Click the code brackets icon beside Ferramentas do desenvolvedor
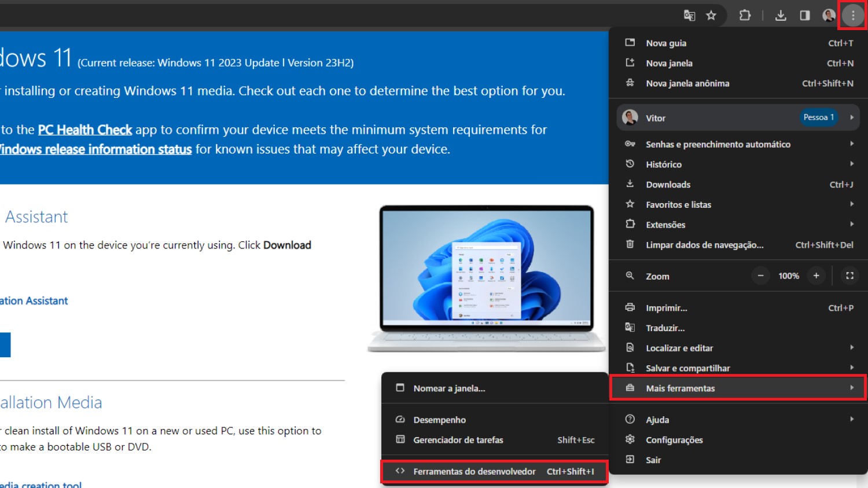This screenshot has width=868, height=488. [x=400, y=471]
